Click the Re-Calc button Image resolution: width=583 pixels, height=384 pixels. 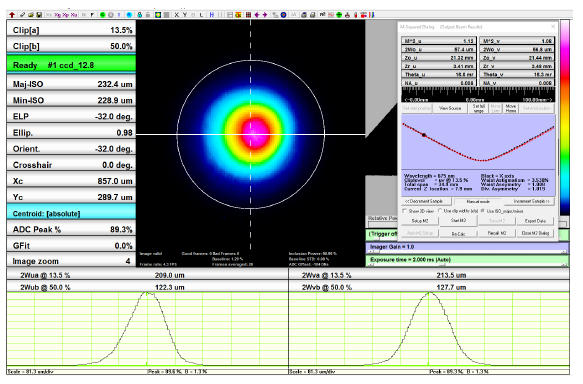point(458,233)
